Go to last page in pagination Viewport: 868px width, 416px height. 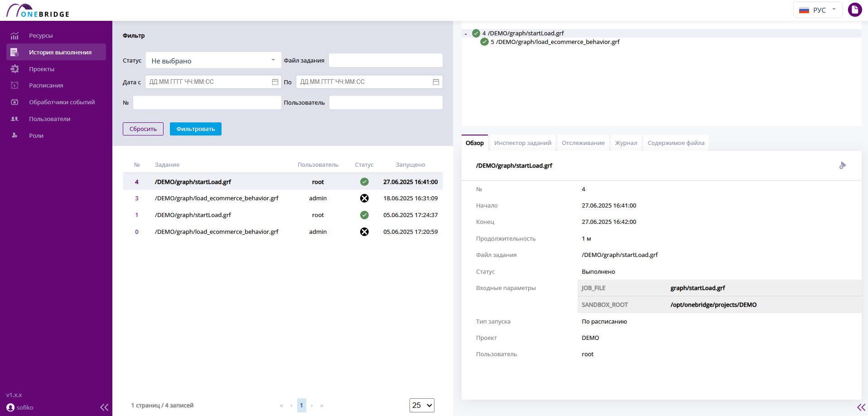pos(322,406)
